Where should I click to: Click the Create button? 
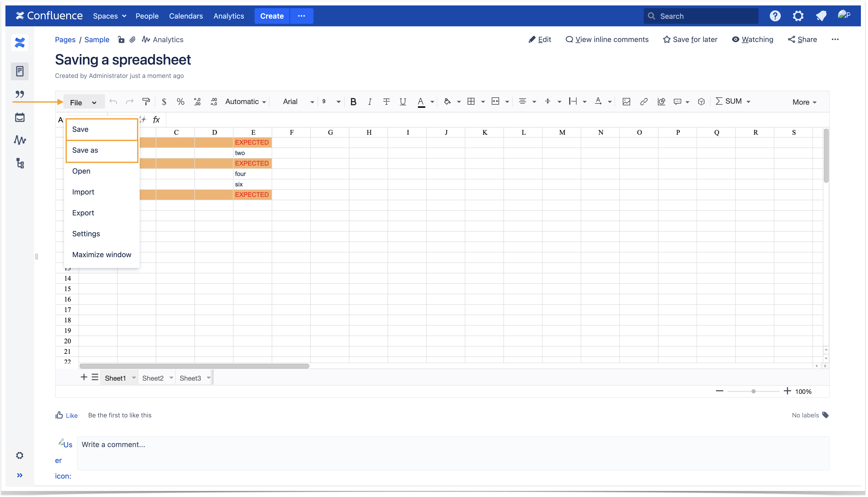tap(272, 16)
